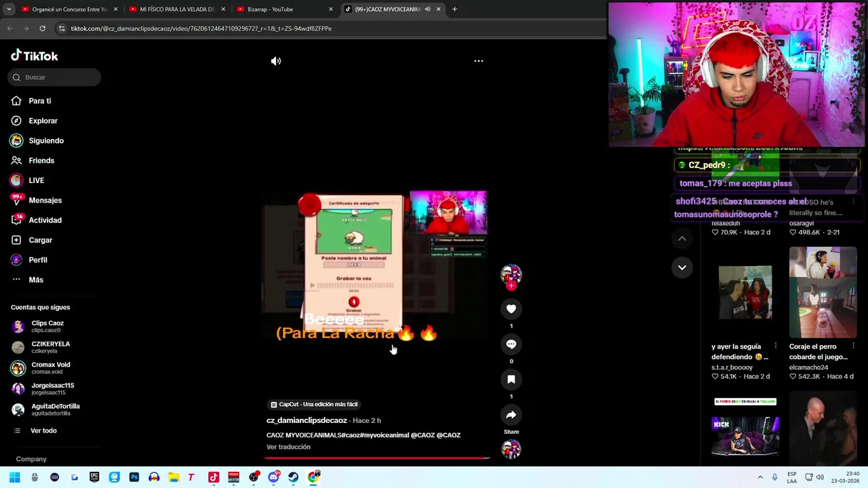Open OBS Studio from the taskbar

[x=254, y=477]
